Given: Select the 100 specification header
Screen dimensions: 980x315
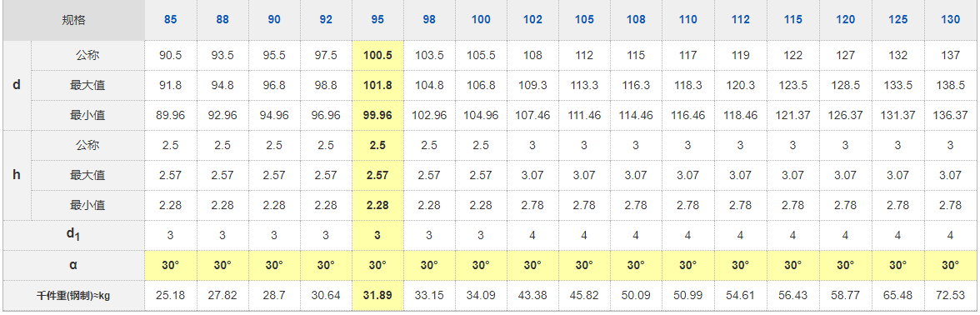Looking at the screenshot, I should click(481, 20).
